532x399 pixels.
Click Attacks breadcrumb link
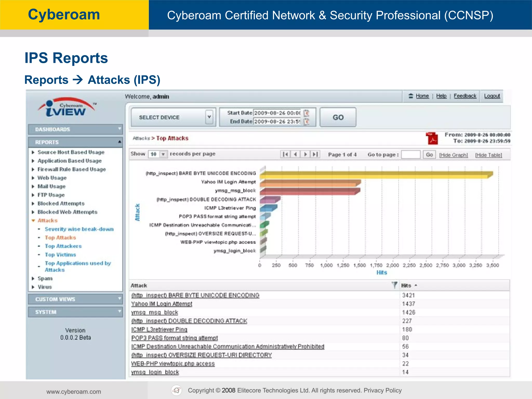(141, 138)
